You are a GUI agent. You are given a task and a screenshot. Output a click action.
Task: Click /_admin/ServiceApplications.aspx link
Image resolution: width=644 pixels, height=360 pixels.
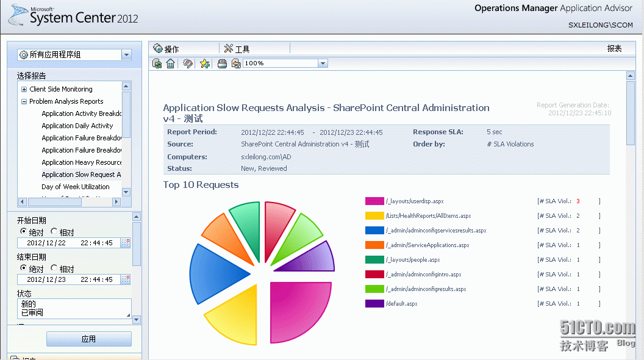428,245
